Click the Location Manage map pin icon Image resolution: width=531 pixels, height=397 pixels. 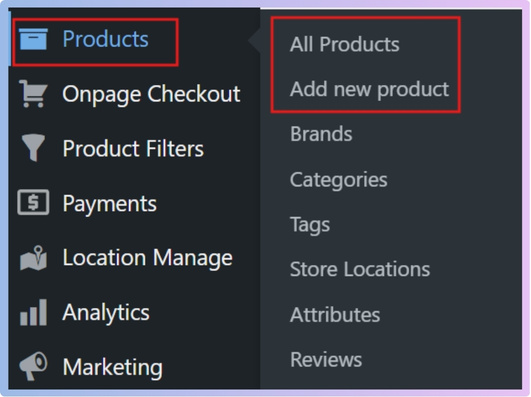tap(33, 258)
